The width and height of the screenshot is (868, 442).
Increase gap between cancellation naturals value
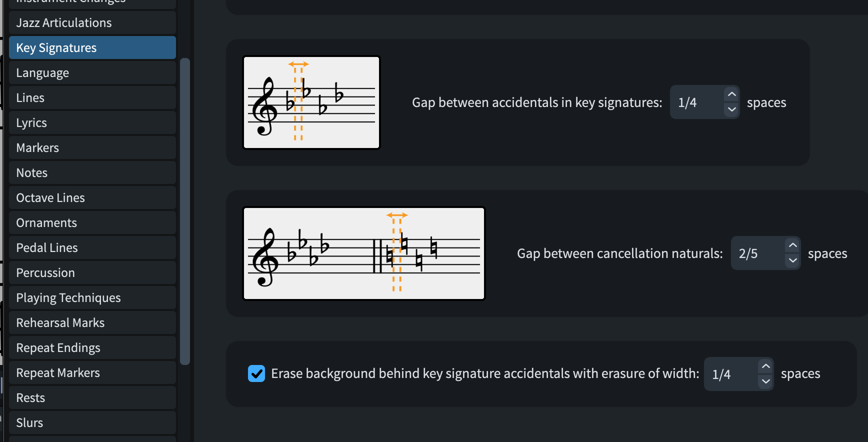(x=792, y=245)
